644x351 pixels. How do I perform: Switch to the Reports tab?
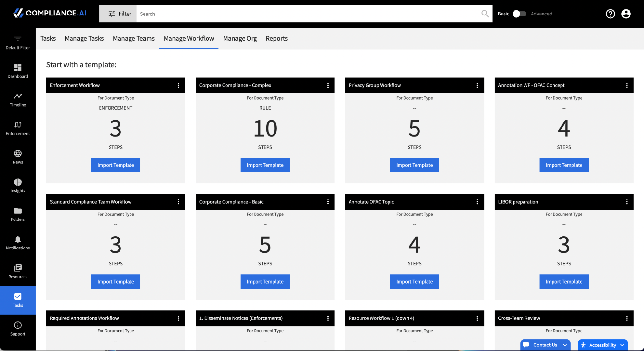click(x=277, y=38)
